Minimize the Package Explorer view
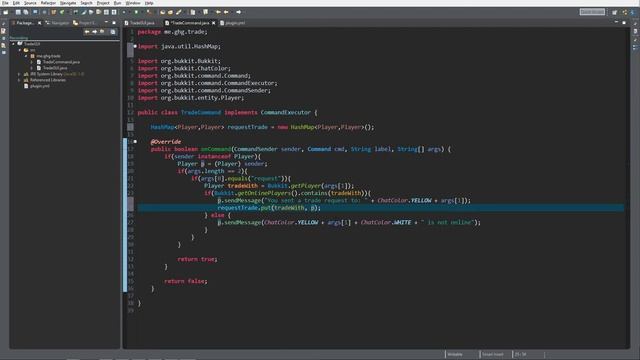640x360 pixels. pyautogui.click(x=107, y=22)
